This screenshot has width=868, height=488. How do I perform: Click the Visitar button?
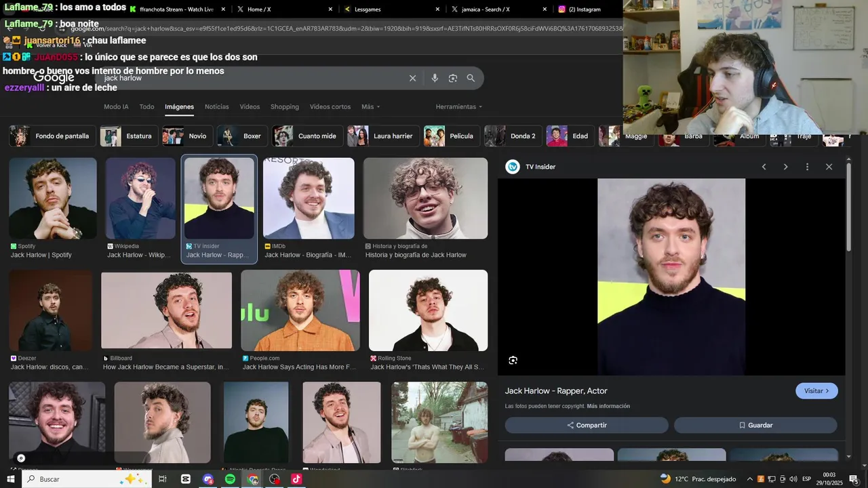coord(816,391)
